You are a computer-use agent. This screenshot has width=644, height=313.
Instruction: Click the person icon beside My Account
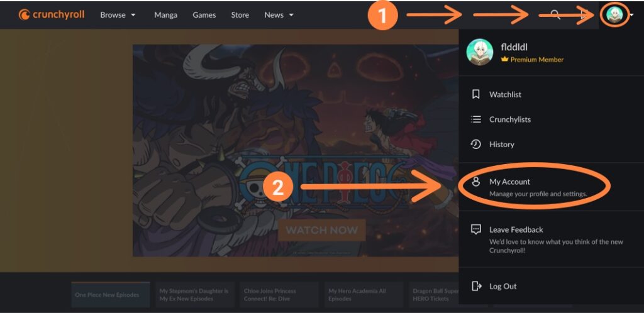(x=475, y=182)
